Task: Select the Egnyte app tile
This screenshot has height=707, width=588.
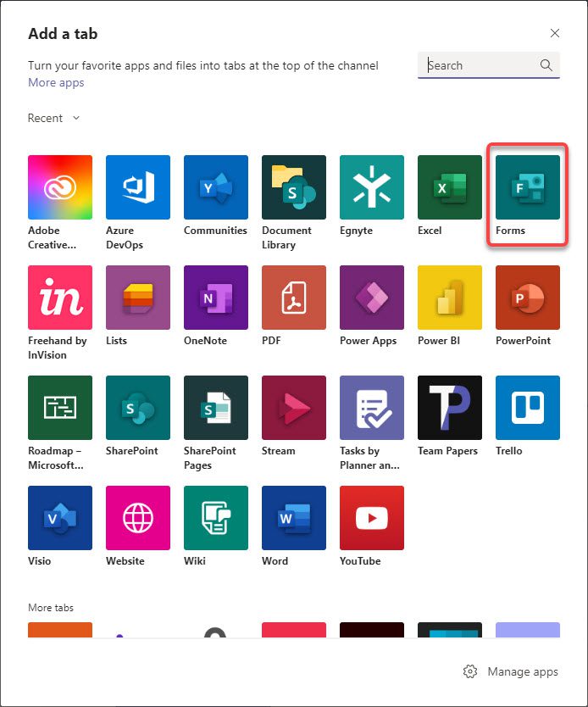Action: point(371,187)
